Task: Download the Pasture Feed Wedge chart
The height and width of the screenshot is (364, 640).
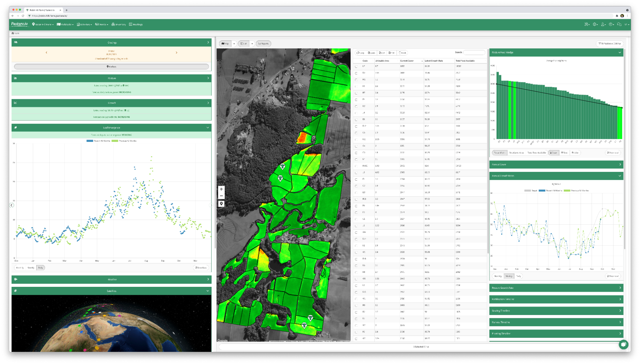Action: click(613, 153)
